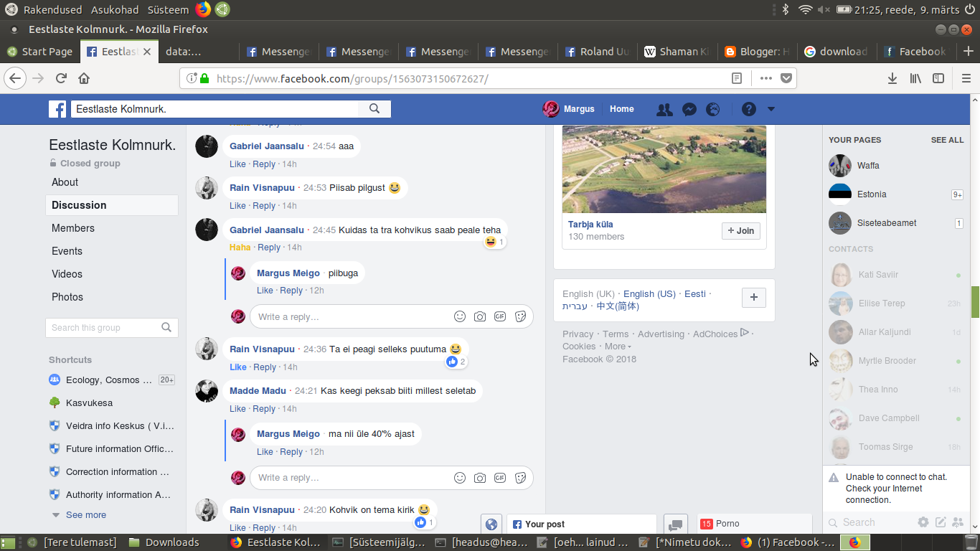Switch to Roland Uu... tab

point(597,52)
